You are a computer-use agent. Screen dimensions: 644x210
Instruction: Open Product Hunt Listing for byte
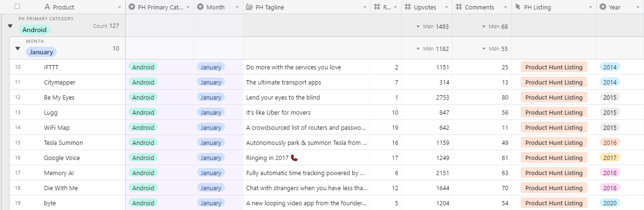pos(554,203)
